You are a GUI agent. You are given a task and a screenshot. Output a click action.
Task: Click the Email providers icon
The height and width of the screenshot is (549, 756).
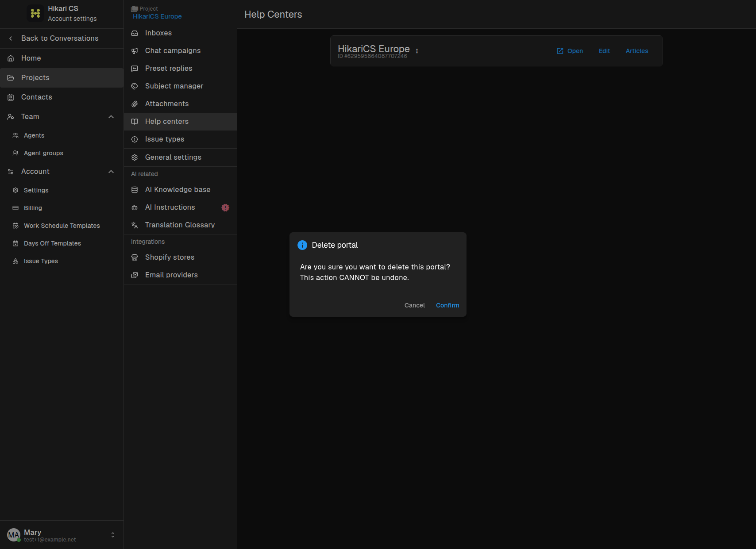pyautogui.click(x=135, y=275)
